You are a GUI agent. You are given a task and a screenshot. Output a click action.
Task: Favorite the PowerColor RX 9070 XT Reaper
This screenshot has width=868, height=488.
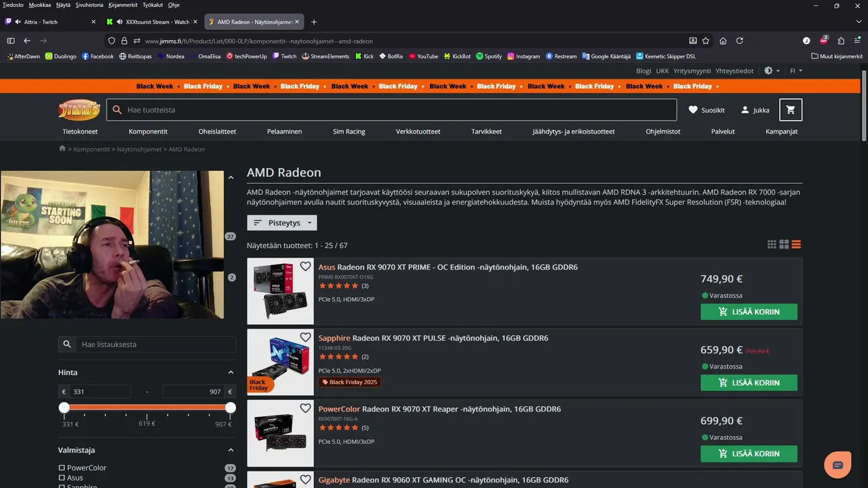coord(305,408)
